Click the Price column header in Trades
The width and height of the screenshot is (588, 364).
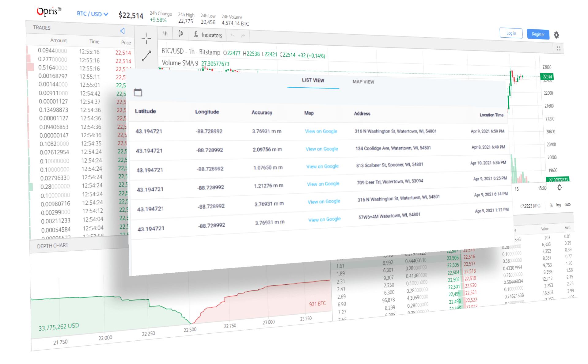click(x=126, y=43)
